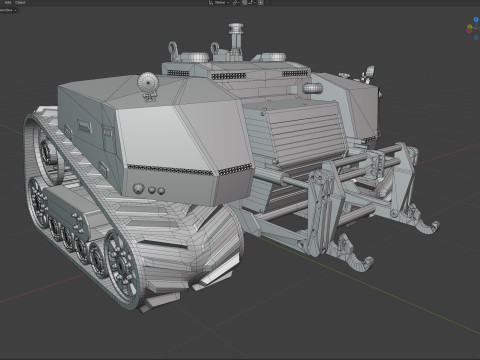The width and height of the screenshot is (480, 360).
Task: Open the Add menu in the viewport header
Action: click(8, 2)
